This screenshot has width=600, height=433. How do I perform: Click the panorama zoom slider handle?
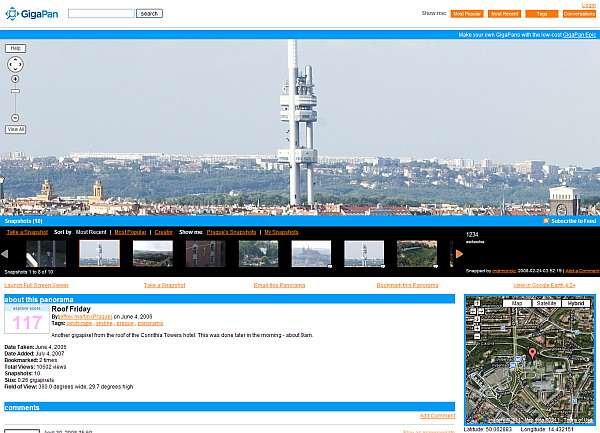[15, 91]
